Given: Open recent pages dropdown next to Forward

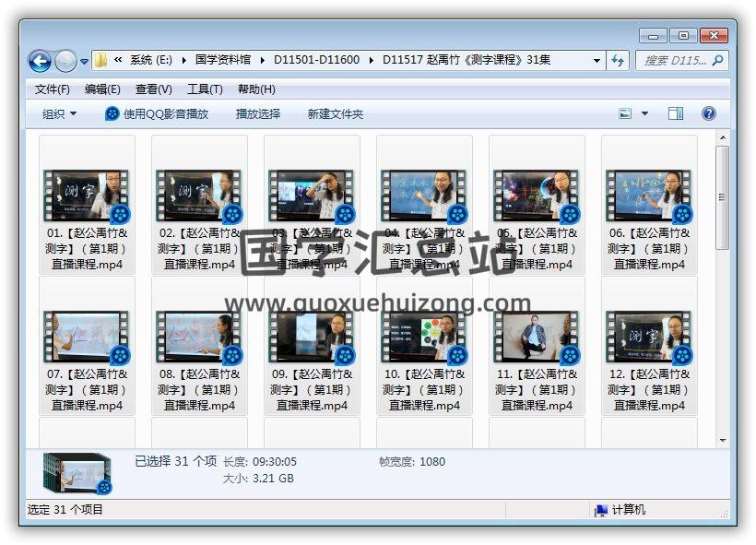Looking at the screenshot, I should pyautogui.click(x=85, y=62).
